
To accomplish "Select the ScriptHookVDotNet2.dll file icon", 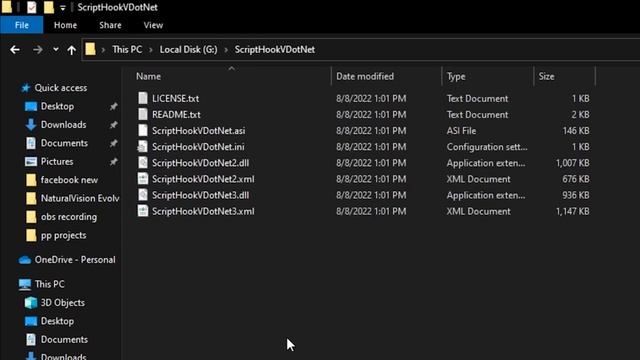I will click(142, 163).
